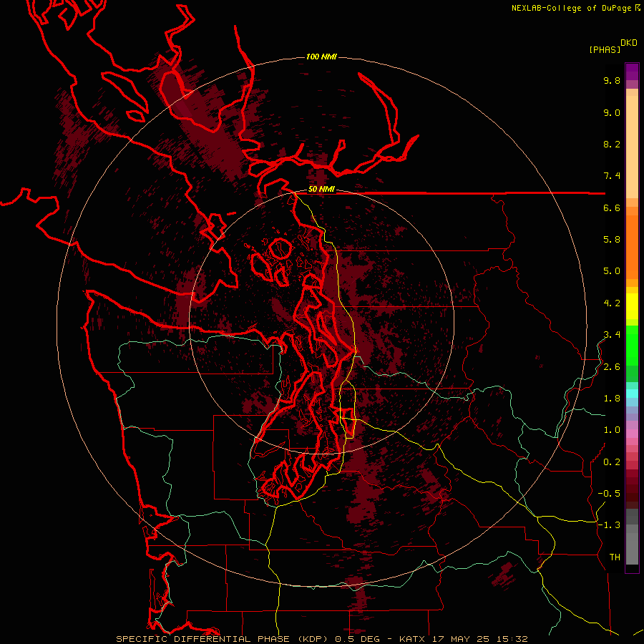Click the TH threshold label on the legend

(x=615, y=557)
